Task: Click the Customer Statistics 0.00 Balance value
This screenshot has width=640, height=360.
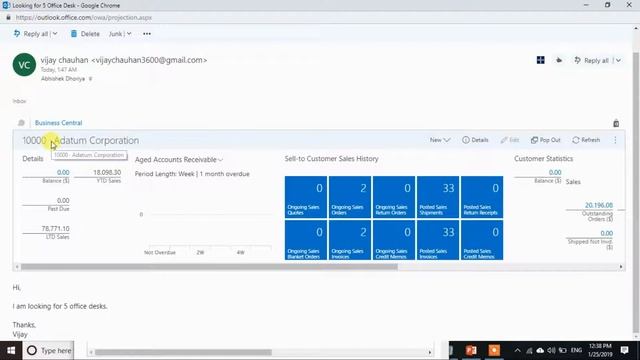Action: [x=555, y=172]
